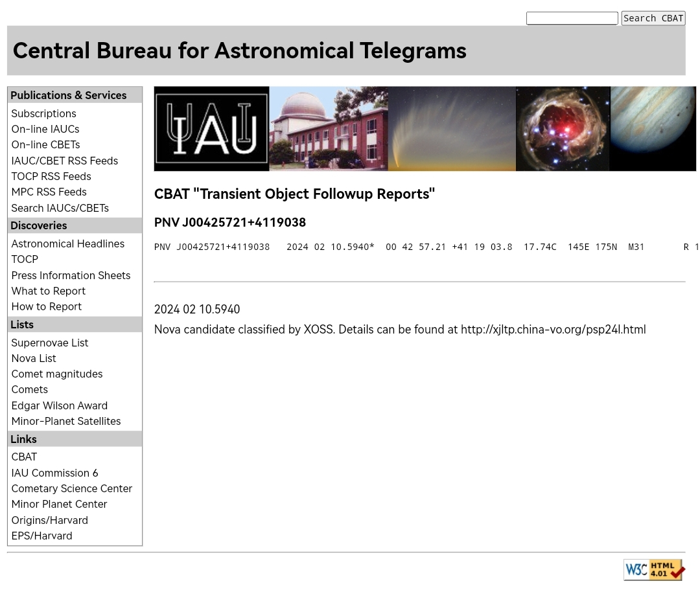Open Minor Planet Center

(60, 505)
